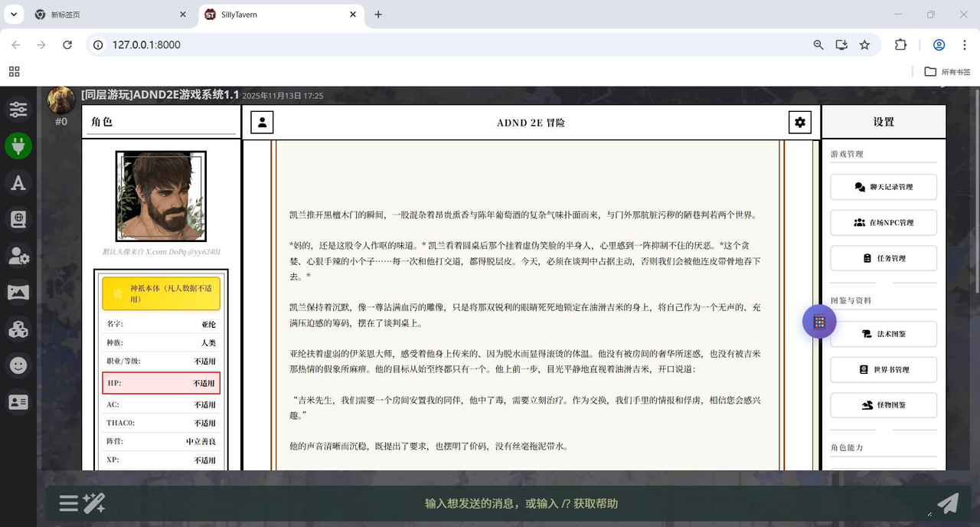Click the 神祇本体 yellow banner

(161, 293)
